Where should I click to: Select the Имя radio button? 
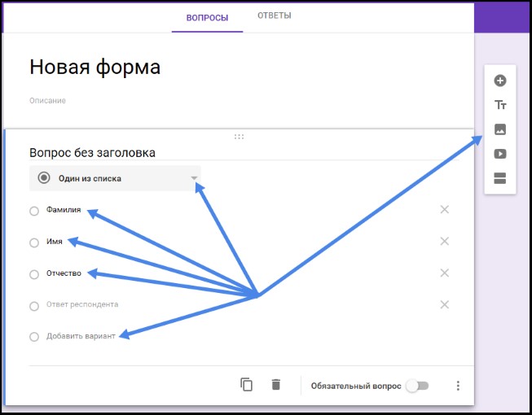pyautogui.click(x=34, y=242)
